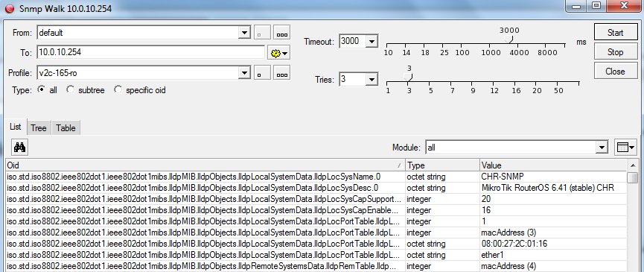The image size is (644, 272).
Task: Open the Module 'all' dropdown
Action: pyautogui.click(x=602, y=147)
